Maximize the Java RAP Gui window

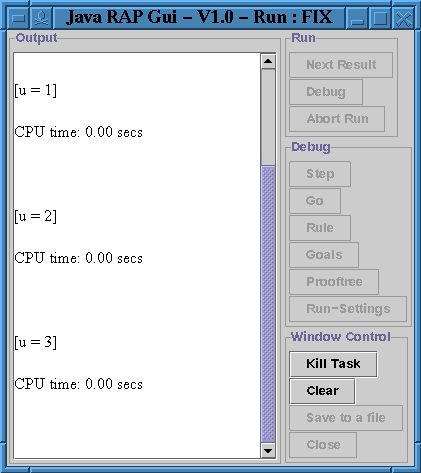pyautogui.click(x=380, y=18)
